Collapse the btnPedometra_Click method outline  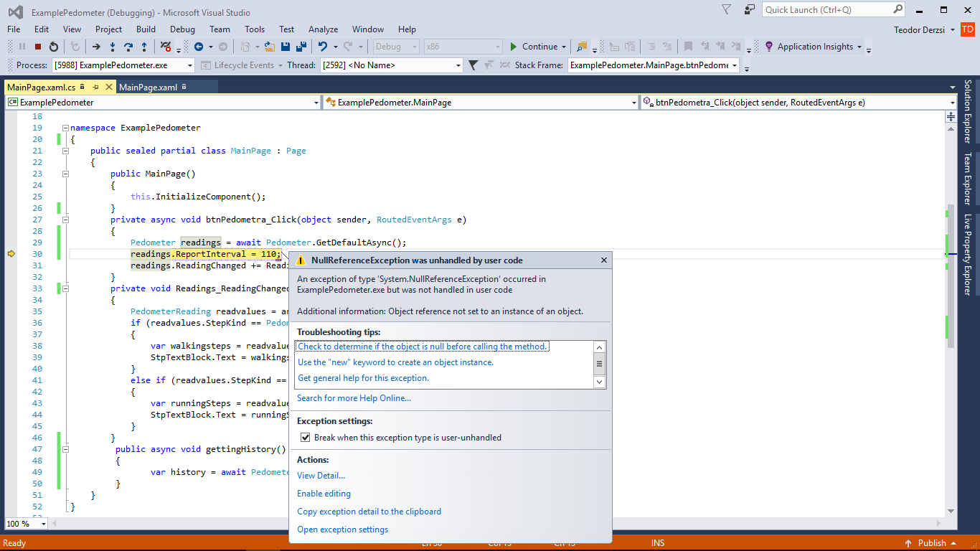pyautogui.click(x=65, y=220)
